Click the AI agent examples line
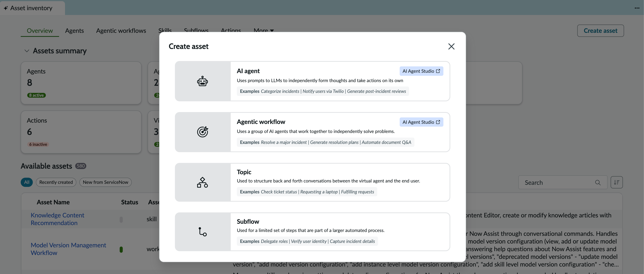 [x=323, y=91]
